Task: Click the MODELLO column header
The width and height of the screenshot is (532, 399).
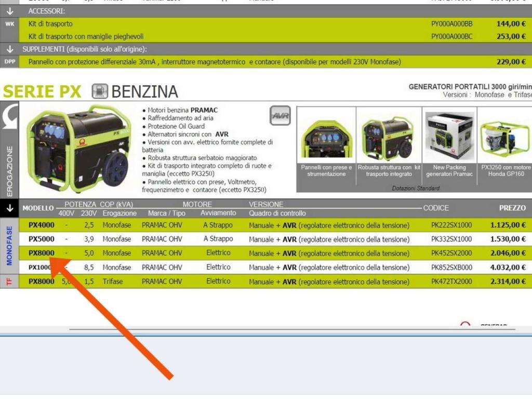Action: pyautogui.click(x=38, y=208)
